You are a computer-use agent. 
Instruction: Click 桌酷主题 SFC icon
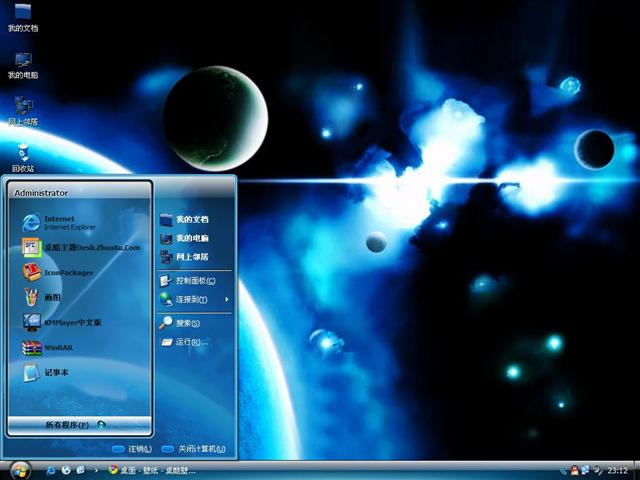(x=32, y=247)
